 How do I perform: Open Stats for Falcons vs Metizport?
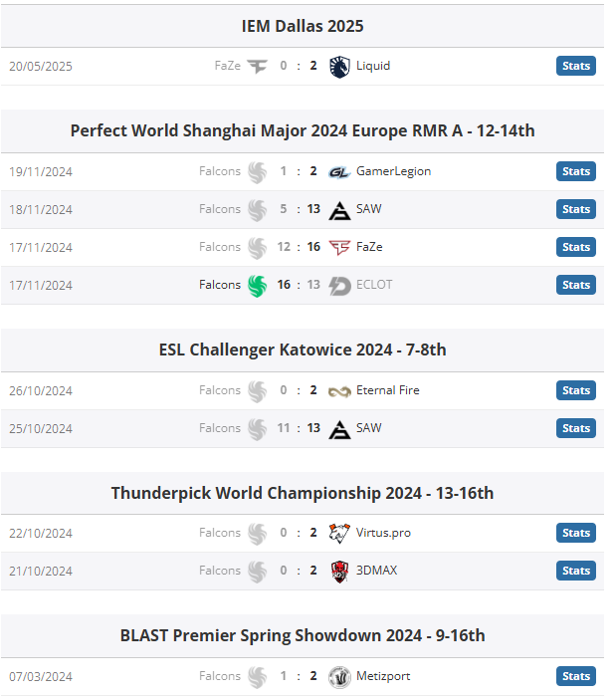tap(575, 676)
